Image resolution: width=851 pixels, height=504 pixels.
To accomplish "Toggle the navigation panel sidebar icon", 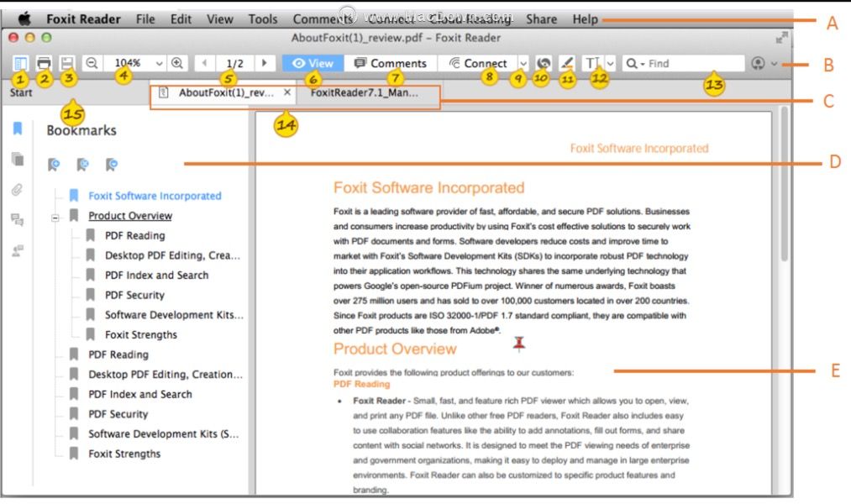I will point(20,63).
